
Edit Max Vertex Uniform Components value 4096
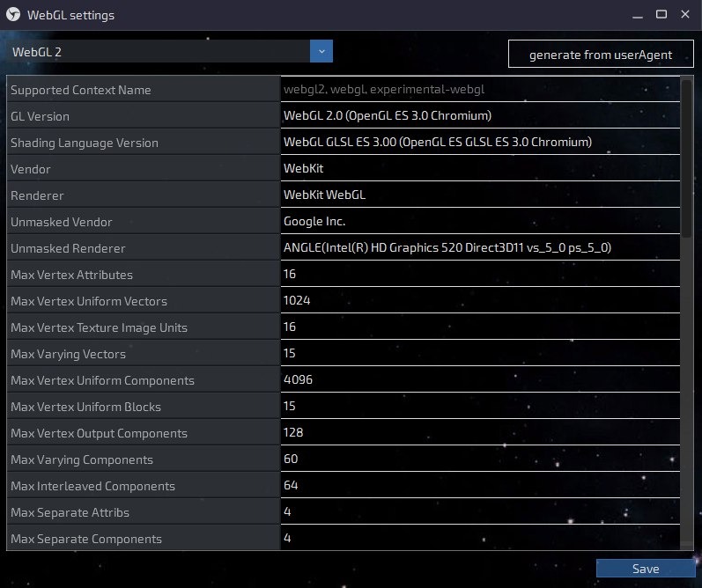tap(480, 379)
